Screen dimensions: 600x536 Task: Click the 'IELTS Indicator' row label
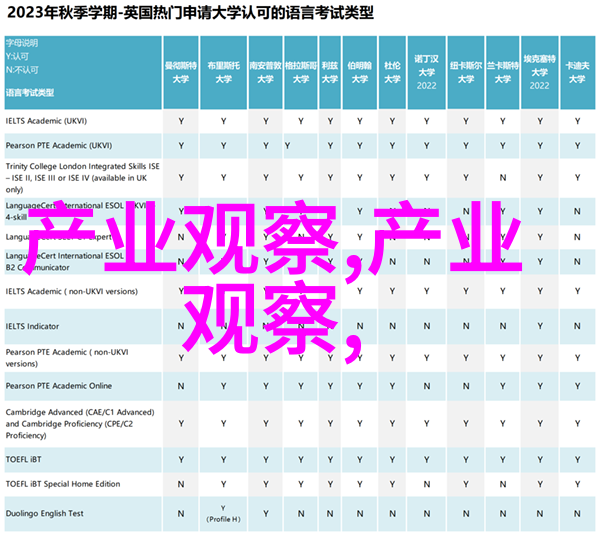[33, 326]
